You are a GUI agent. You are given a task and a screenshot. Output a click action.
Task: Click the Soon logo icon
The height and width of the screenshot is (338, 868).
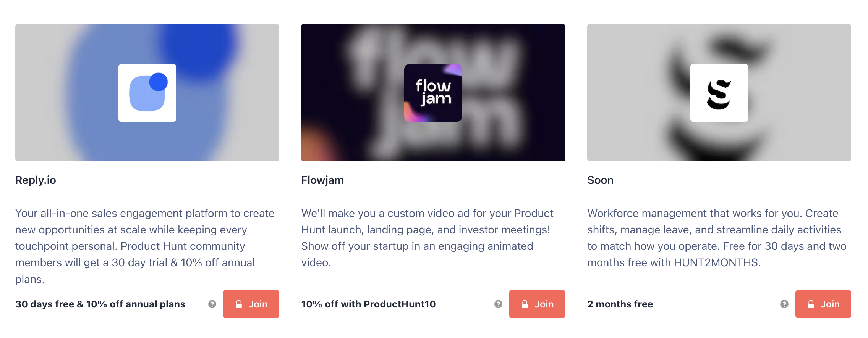pyautogui.click(x=719, y=93)
